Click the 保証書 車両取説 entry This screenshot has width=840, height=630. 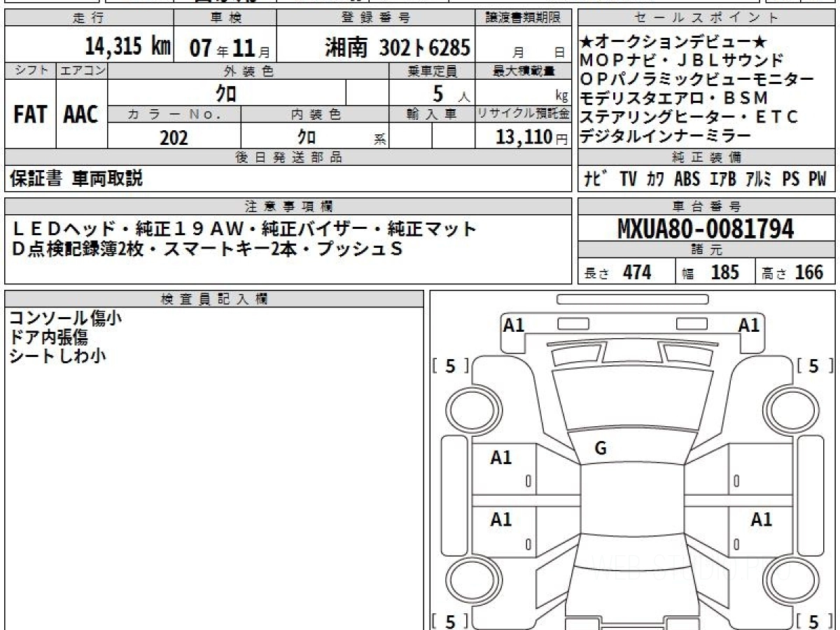(x=76, y=178)
